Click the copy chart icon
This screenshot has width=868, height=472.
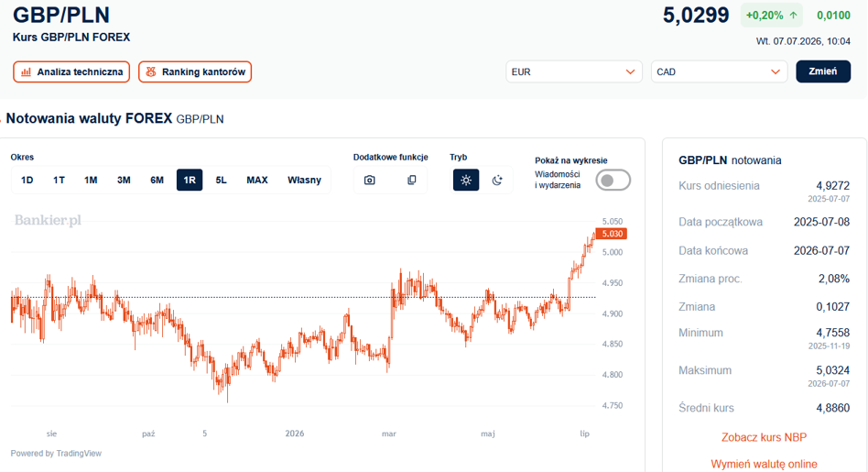pyautogui.click(x=412, y=180)
